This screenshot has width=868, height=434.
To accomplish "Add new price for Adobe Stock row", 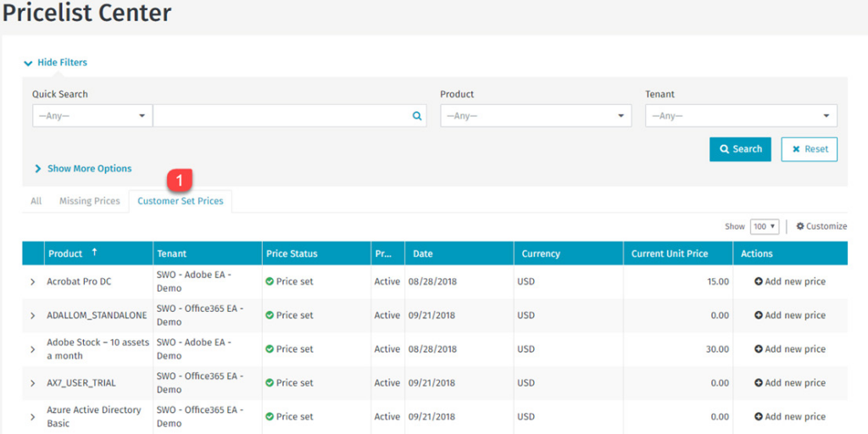I will pos(789,349).
